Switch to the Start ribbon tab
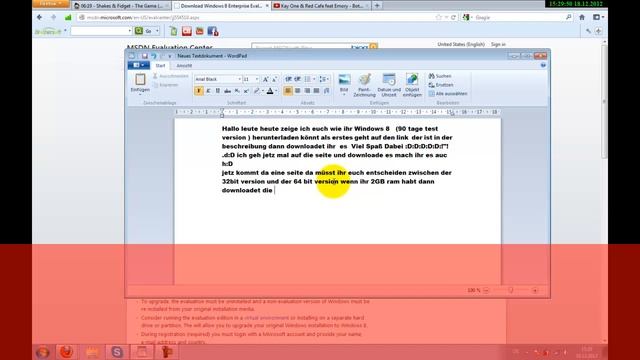 (160, 65)
